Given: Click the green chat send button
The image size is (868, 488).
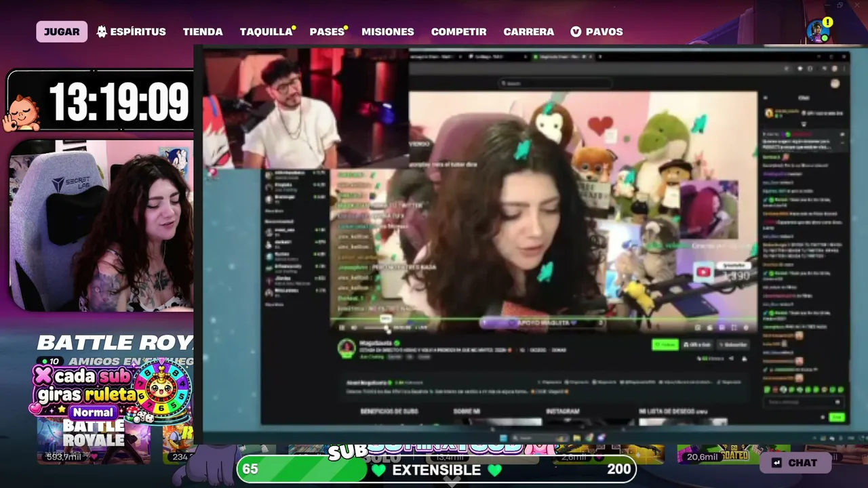Looking at the screenshot, I should [x=837, y=418].
